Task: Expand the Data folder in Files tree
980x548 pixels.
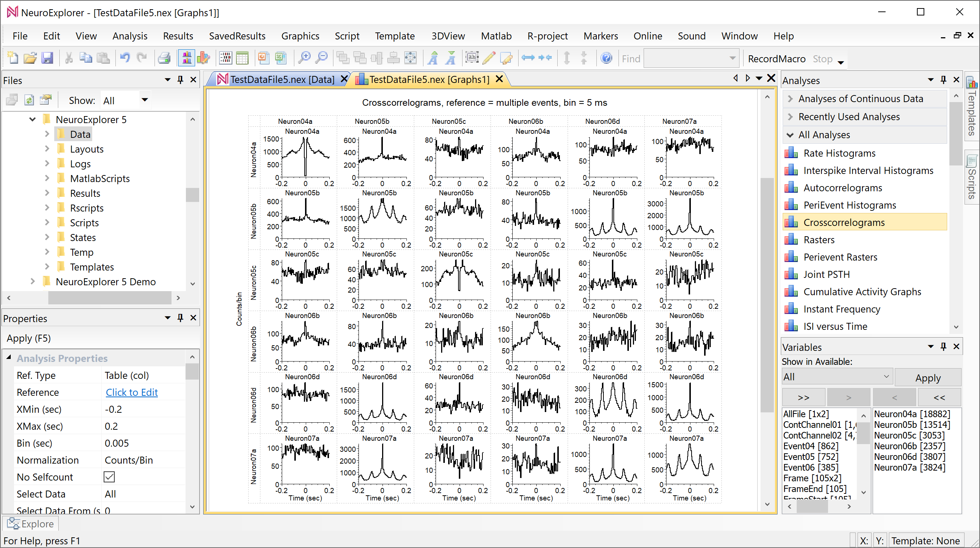Action: [47, 134]
